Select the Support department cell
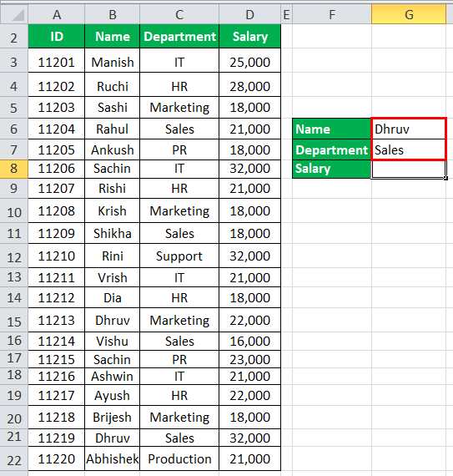The width and height of the screenshot is (453, 476). coord(179,256)
